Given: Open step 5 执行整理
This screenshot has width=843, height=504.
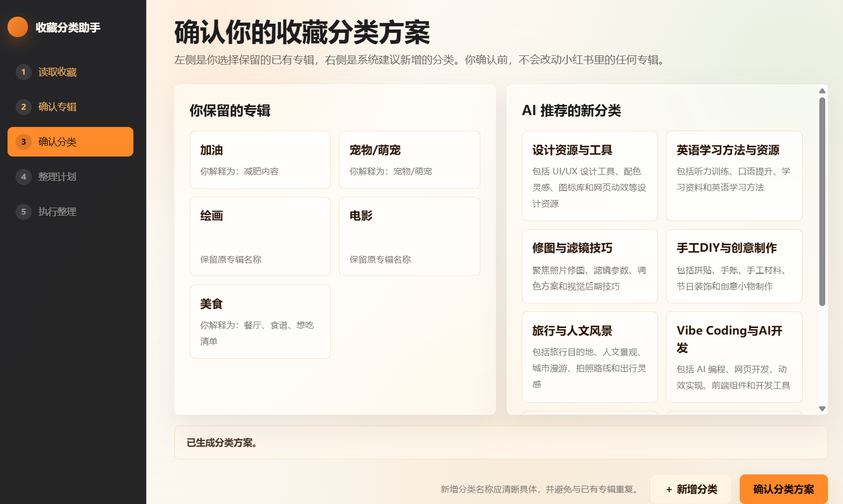Looking at the screenshot, I should [70, 212].
